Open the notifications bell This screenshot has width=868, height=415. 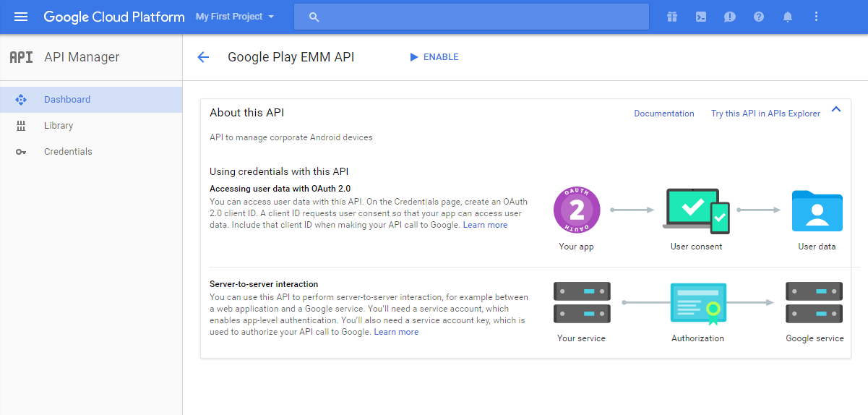point(788,17)
